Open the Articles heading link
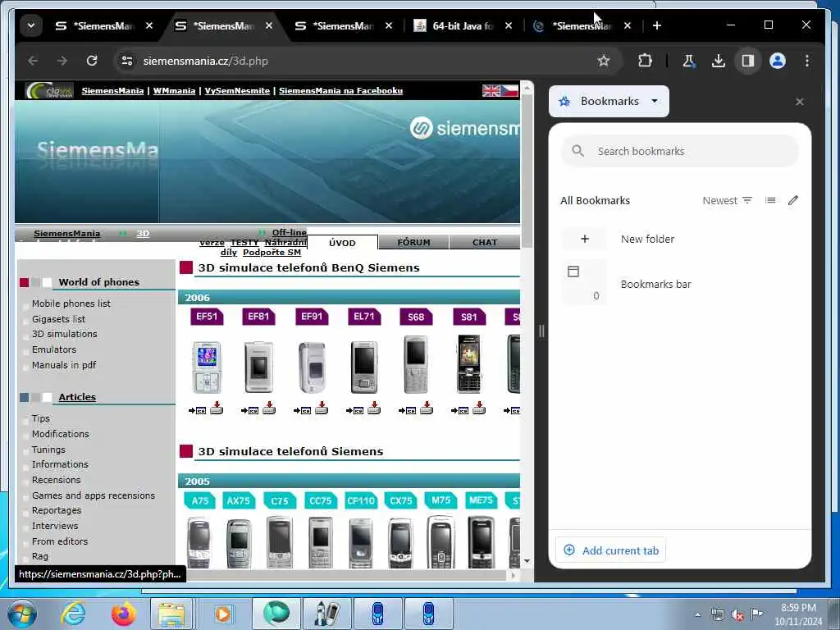The image size is (840, 630). click(x=77, y=397)
